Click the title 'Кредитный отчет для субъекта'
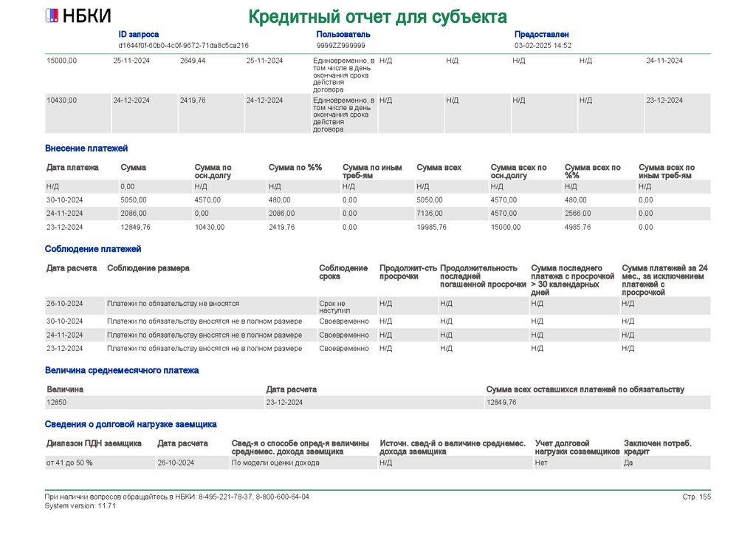Image resolution: width=756 pixels, height=535 pixels. coord(377,17)
